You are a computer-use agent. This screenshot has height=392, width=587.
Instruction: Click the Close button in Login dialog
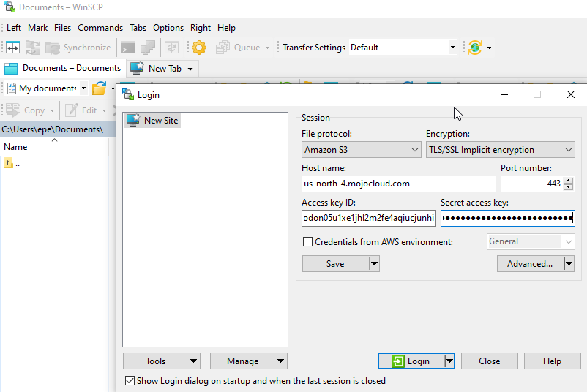490,361
